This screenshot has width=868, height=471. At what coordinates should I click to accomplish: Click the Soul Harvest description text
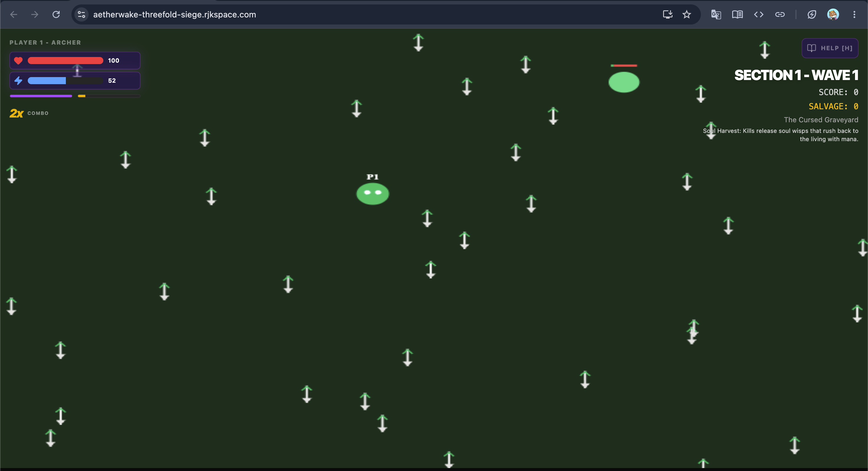click(x=781, y=135)
